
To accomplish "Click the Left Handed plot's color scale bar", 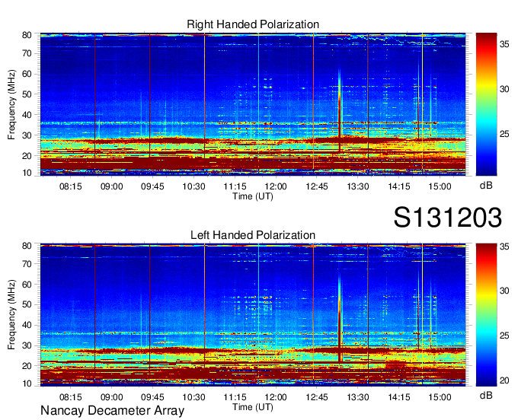I will tap(486, 315).
